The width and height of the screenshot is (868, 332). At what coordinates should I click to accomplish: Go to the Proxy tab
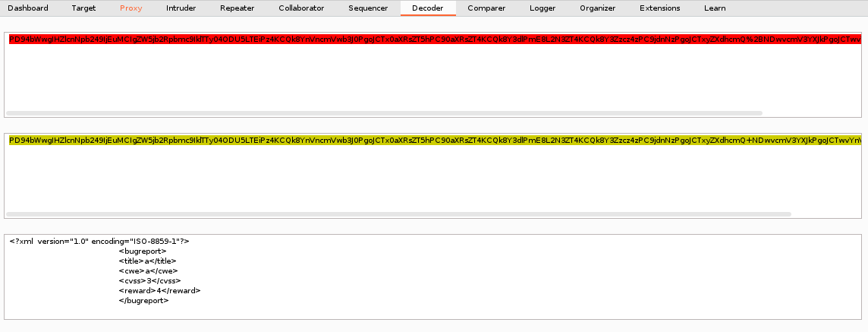131,8
